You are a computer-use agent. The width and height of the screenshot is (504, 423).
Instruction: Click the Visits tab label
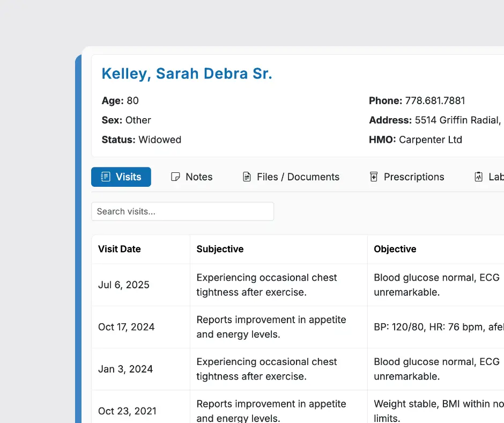(x=129, y=177)
